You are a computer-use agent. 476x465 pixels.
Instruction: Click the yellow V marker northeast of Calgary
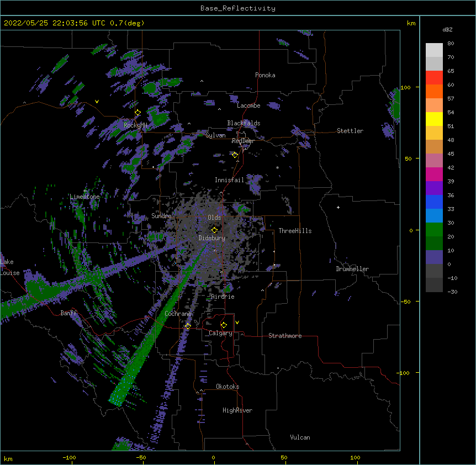(237, 323)
